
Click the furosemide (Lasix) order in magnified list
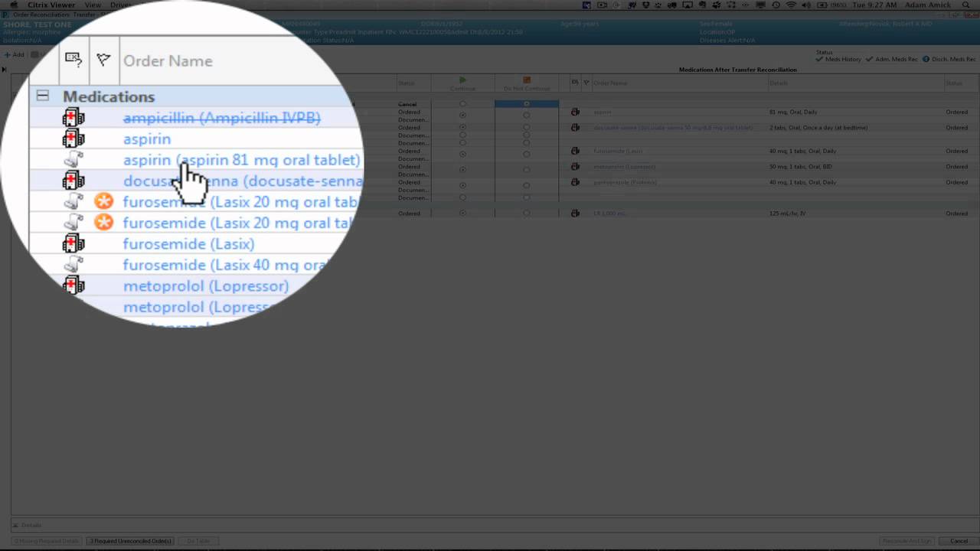(x=188, y=244)
